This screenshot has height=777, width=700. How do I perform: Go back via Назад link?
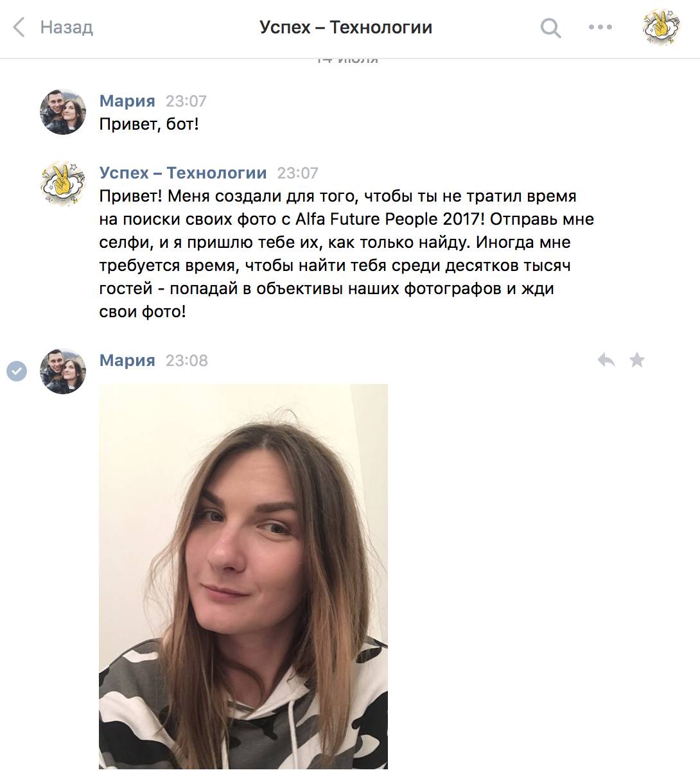[66, 28]
